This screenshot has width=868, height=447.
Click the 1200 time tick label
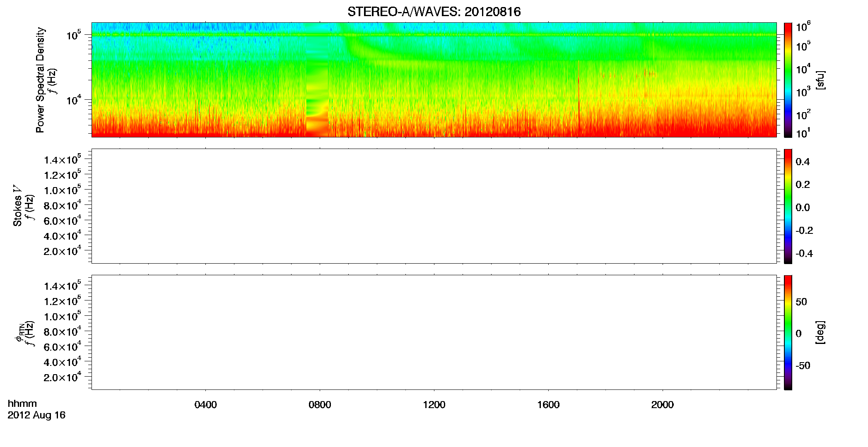(434, 405)
